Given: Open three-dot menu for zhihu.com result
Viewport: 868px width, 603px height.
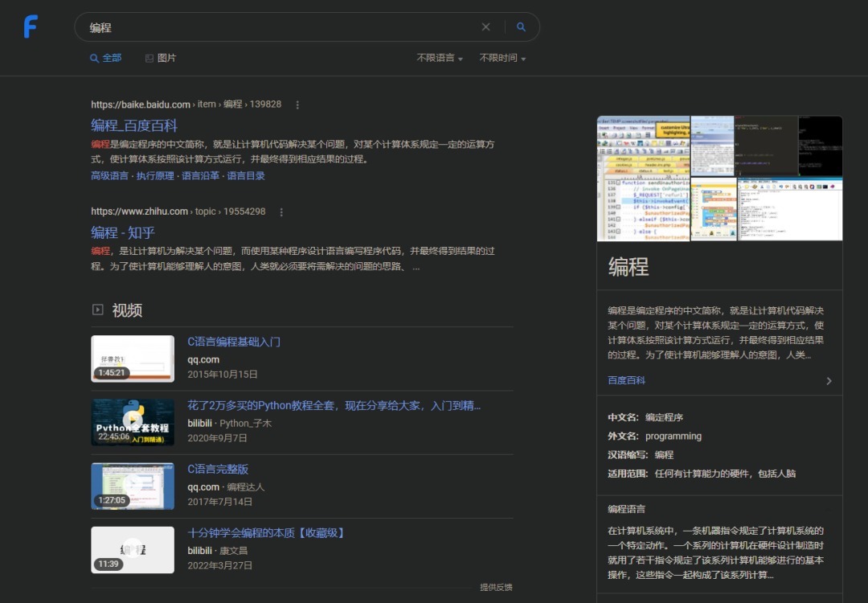Looking at the screenshot, I should click(281, 212).
